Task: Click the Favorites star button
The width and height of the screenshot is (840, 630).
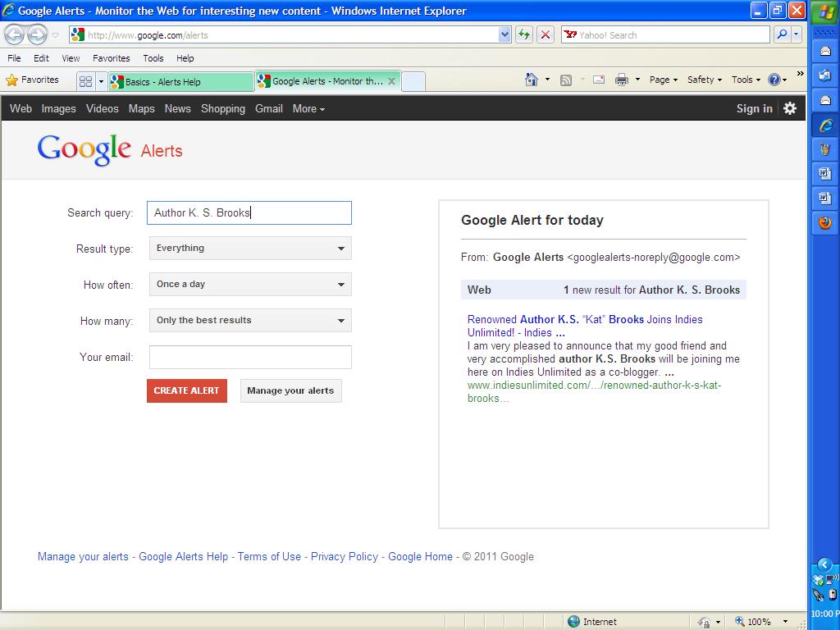Action: click(32, 80)
